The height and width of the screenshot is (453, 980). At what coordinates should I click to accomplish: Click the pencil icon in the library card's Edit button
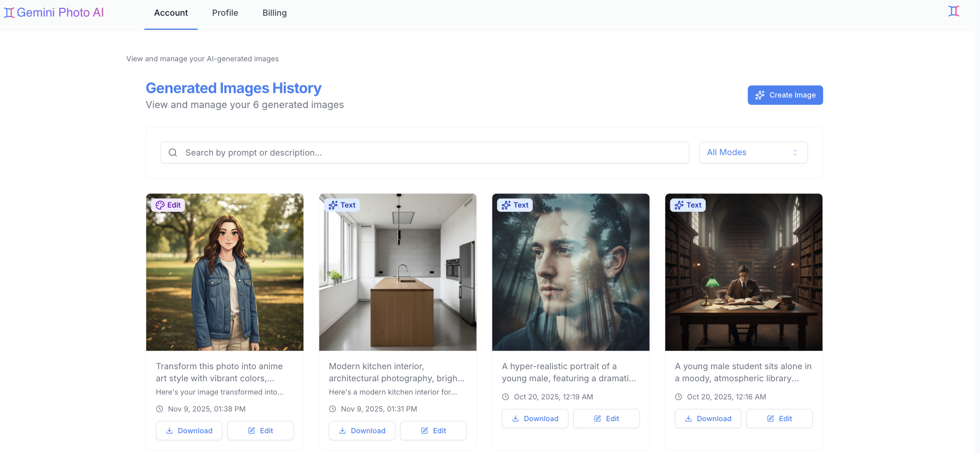pos(771,418)
